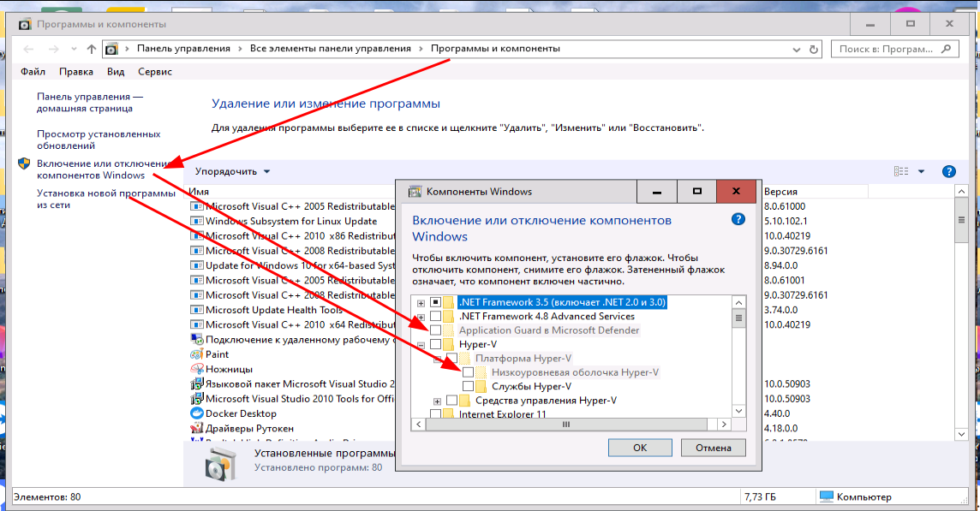Open the address bar history dropdown chevron
This screenshot has height=511, width=980.
[797, 50]
